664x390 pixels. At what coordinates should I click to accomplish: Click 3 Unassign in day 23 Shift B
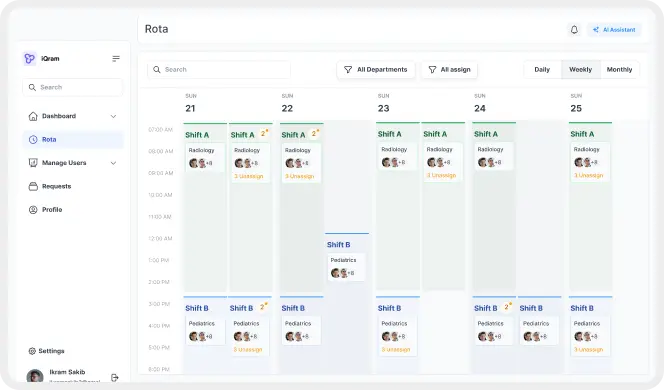pyautogui.click(x=396, y=350)
